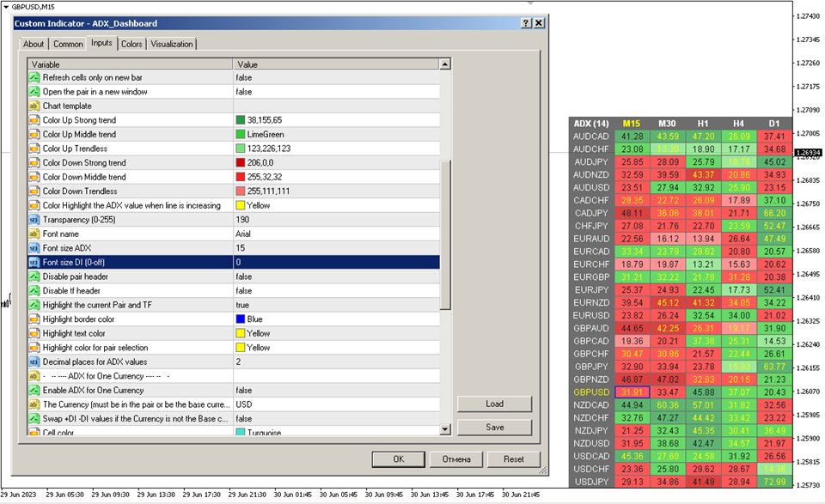
Task: Click the GBPUSD,M15 chart tab icon at top left
Action: pos(7,6)
